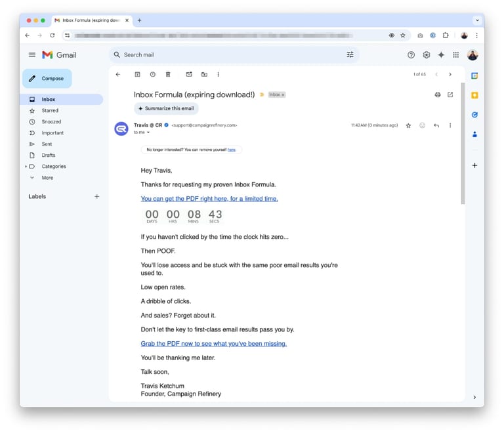Select the Inbox folder
Viewport: 504px width, 433px height.
[x=62, y=99]
